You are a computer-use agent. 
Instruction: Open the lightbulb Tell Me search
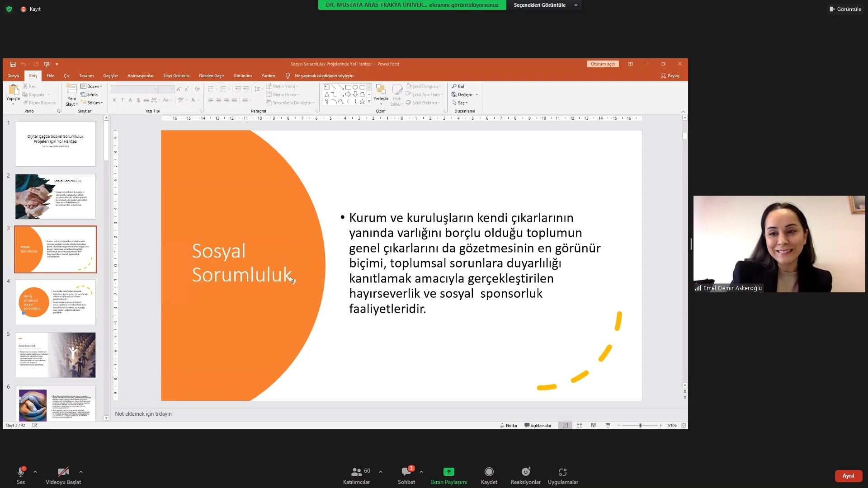[x=288, y=76]
